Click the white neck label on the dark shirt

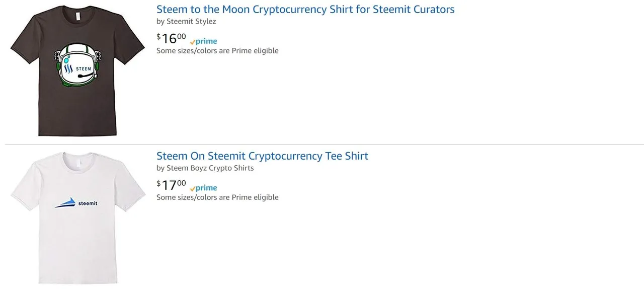(78, 17)
